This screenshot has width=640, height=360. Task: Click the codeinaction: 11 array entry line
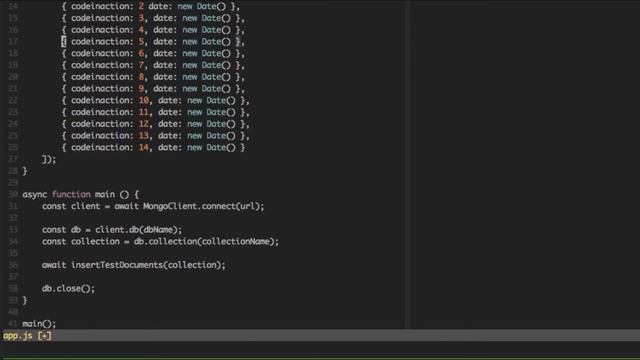[x=156, y=112]
